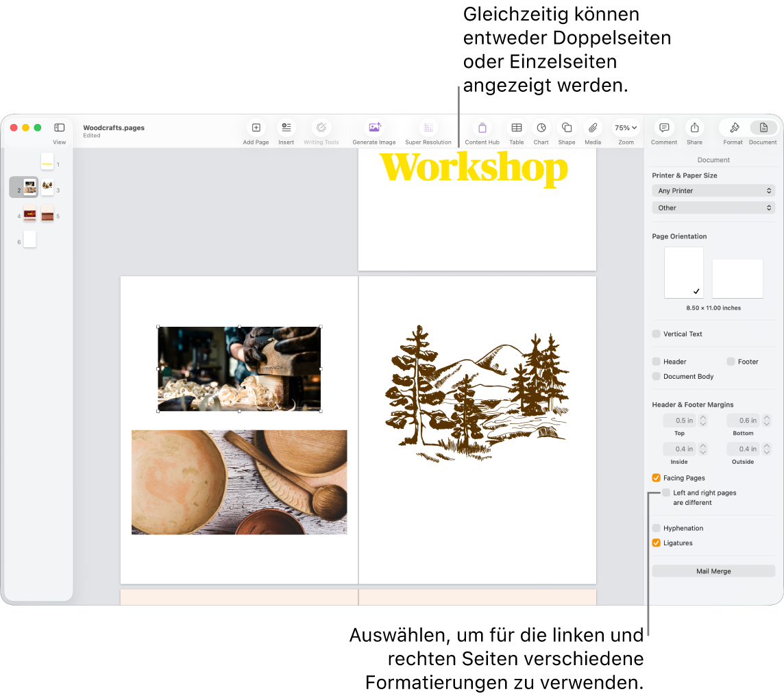The height and width of the screenshot is (696, 784).
Task: Disable the Ligatures checkbox
Action: pyautogui.click(x=656, y=543)
